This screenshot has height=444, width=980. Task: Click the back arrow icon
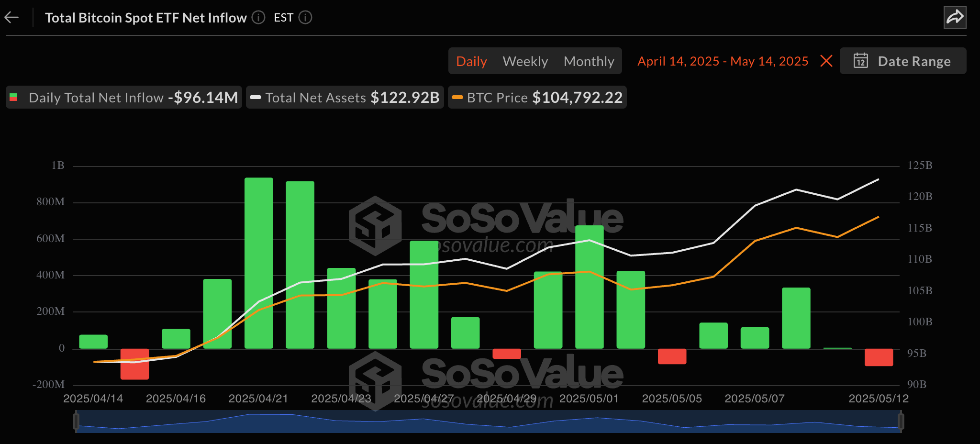click(11, 18)
